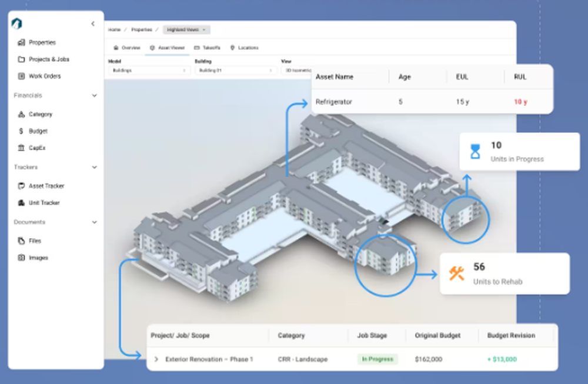The height and width of the screenshot is (384, 588).
Task: Open the Budget page in Financials
Action: (38, 131)
